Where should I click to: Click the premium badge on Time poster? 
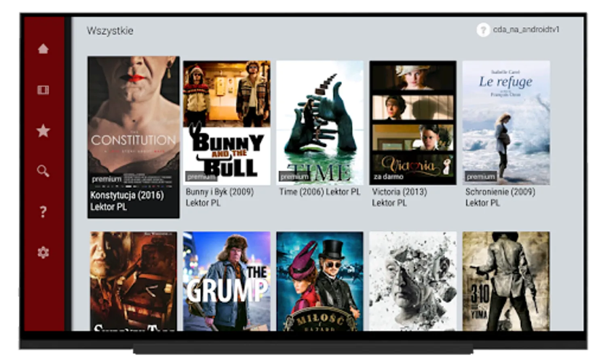pos(294,176)
